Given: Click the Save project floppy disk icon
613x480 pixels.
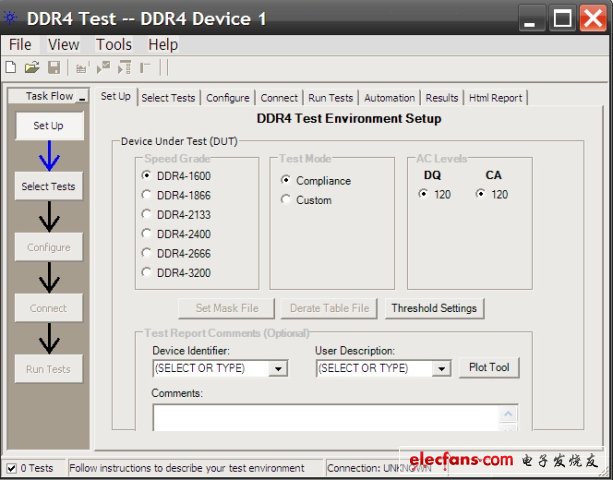Looking at the screenshot, I should pos(53,68).
